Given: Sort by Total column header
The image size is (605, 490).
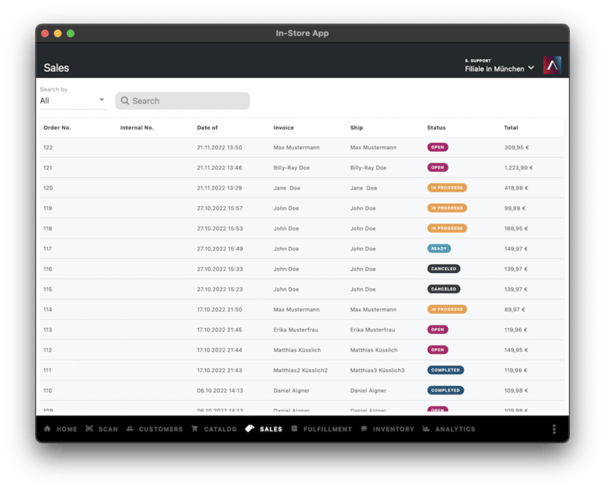Looking at the screenshot, I should click(511, 128).
